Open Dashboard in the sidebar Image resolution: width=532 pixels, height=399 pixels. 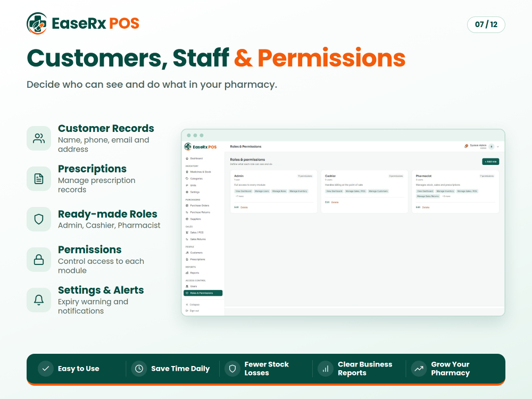click(x=194, y=159)
